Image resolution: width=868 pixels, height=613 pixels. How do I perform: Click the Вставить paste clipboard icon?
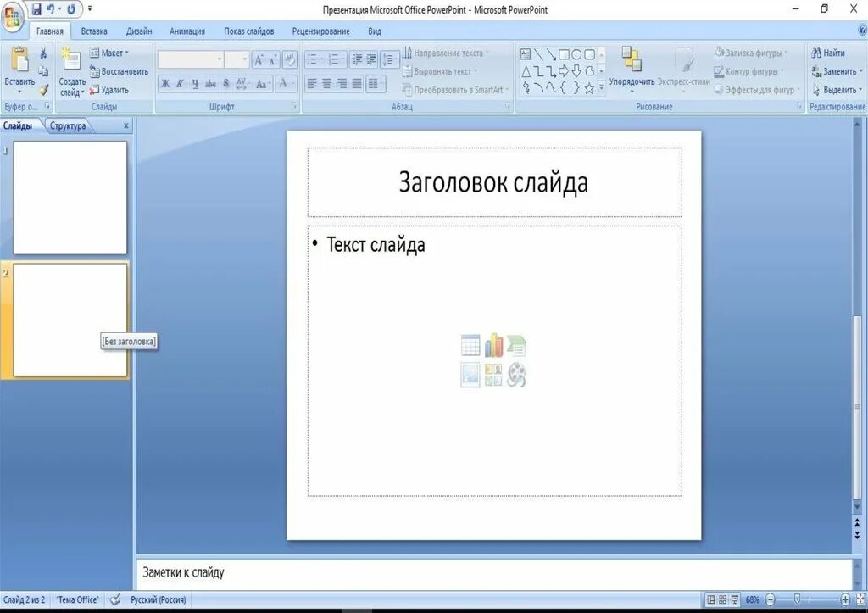pyautogui.click(x=19, y=60)
